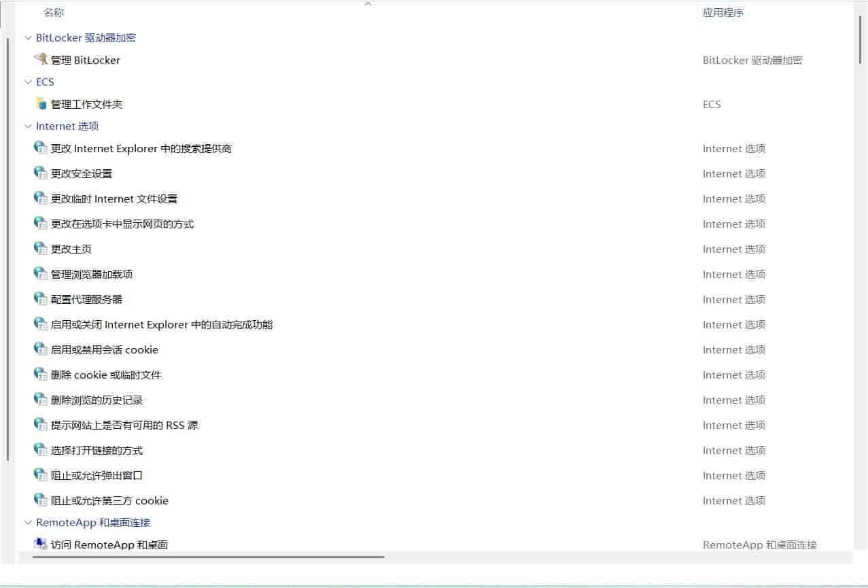Viewport: 868px width, 588px height.
Task: Open 提示网站上是否有可用的 RSS 源
Action: click(124, 425)
